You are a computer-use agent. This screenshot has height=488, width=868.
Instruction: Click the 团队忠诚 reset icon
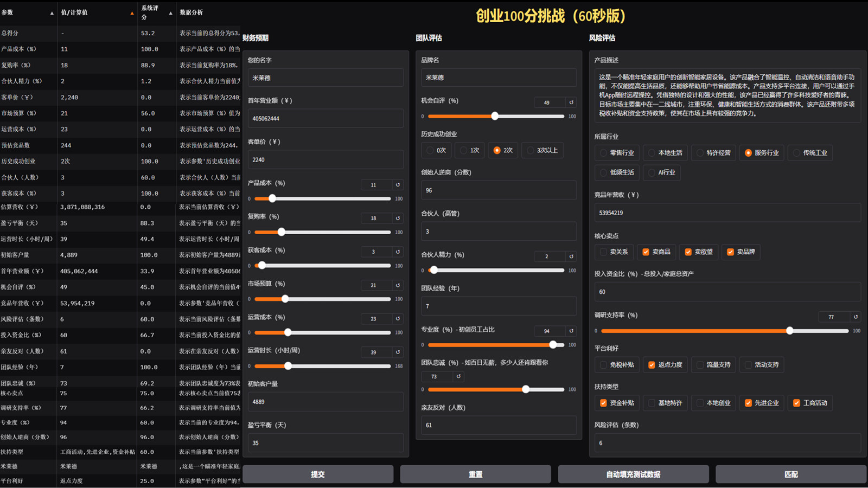tap(458, 376)
